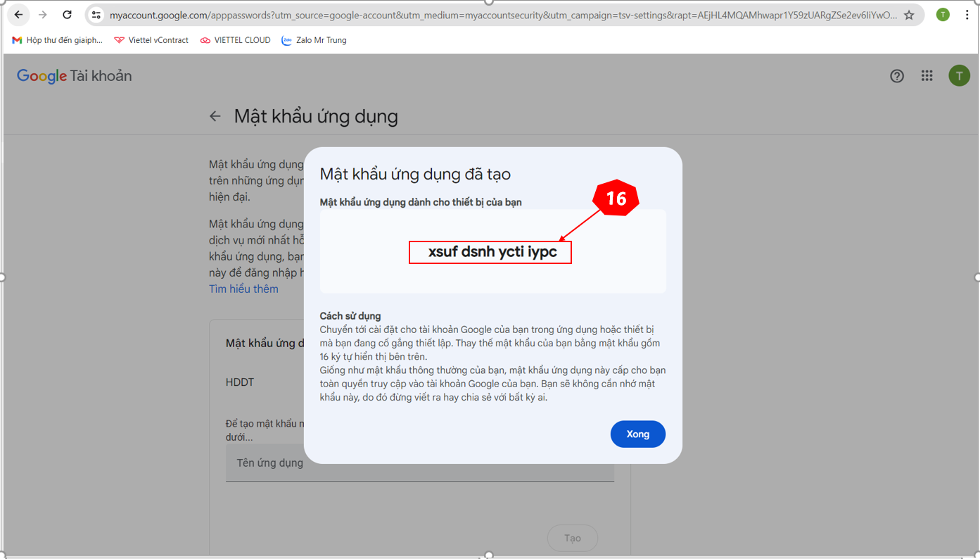The width and height of the screenshot is (980, 559).
Task: Click the browser back arrow button
Action: [19, 15]
